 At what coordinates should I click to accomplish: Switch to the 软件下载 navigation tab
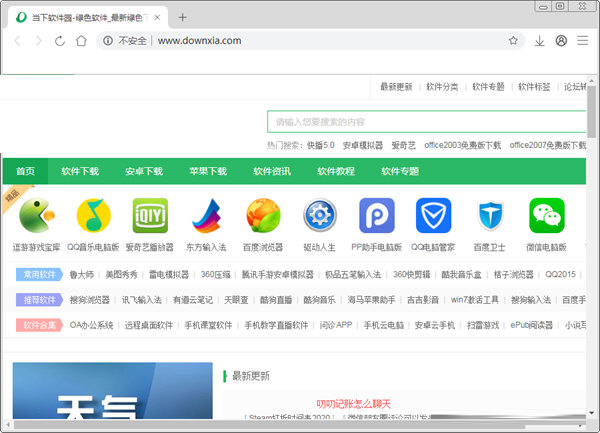tap(80, 171)
